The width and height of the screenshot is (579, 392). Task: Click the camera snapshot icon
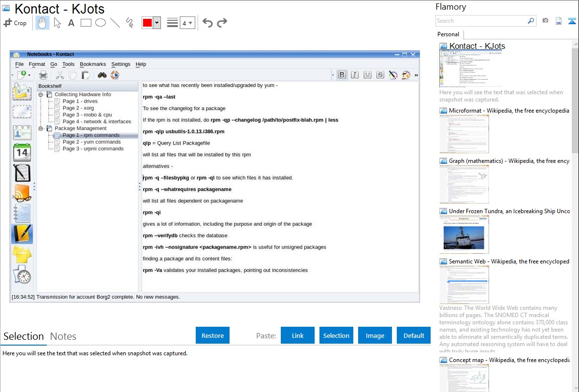click(545, 21)
